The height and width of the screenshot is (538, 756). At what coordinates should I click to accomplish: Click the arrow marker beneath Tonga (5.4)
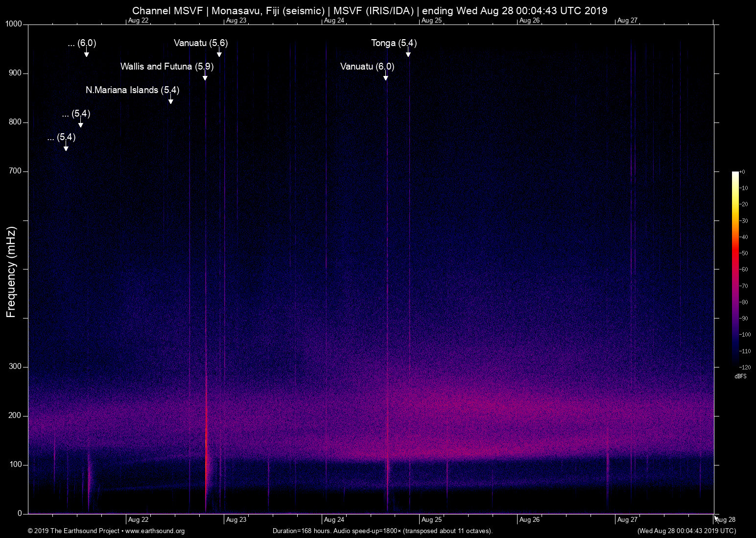408,53
